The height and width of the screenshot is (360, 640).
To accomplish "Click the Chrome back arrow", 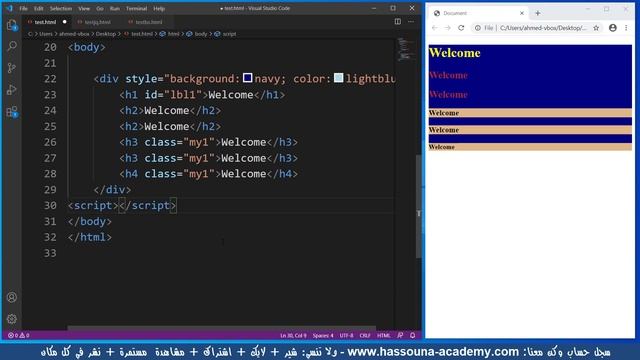I will pyautogui.click(x=434, y=28).
